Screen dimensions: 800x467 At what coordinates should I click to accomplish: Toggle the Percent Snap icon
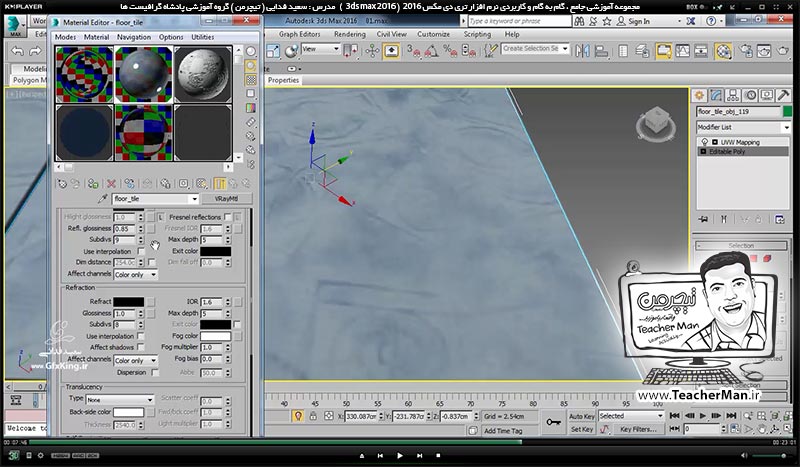[449, 51]
